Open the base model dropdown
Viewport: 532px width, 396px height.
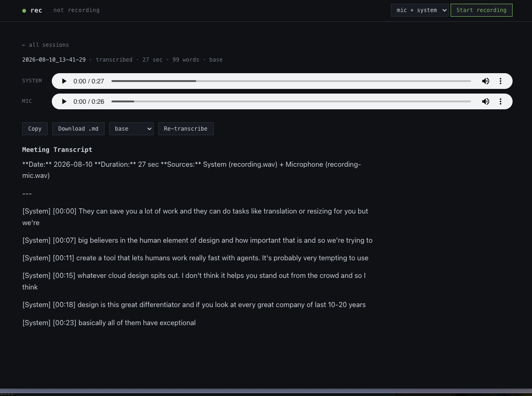(131, 129)
